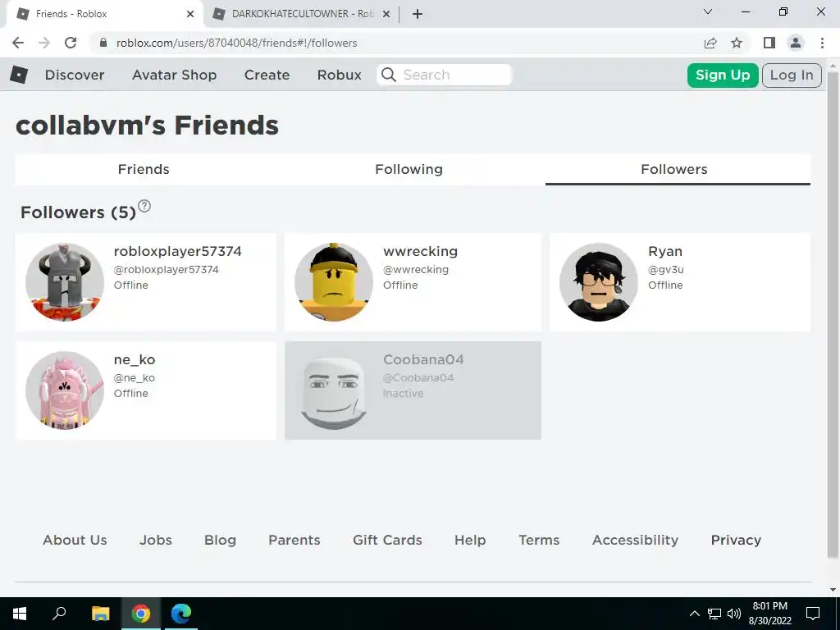Open Robux in the navigation bar
840x630 pixels.
pos(339,75)
